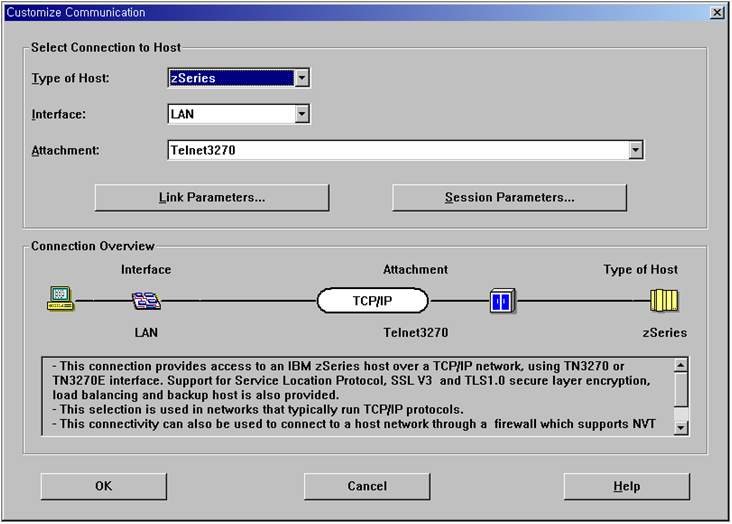Click the workstation computer icon in Connection Overview
The height and width of the screenshot is (524, 732).
60,299
